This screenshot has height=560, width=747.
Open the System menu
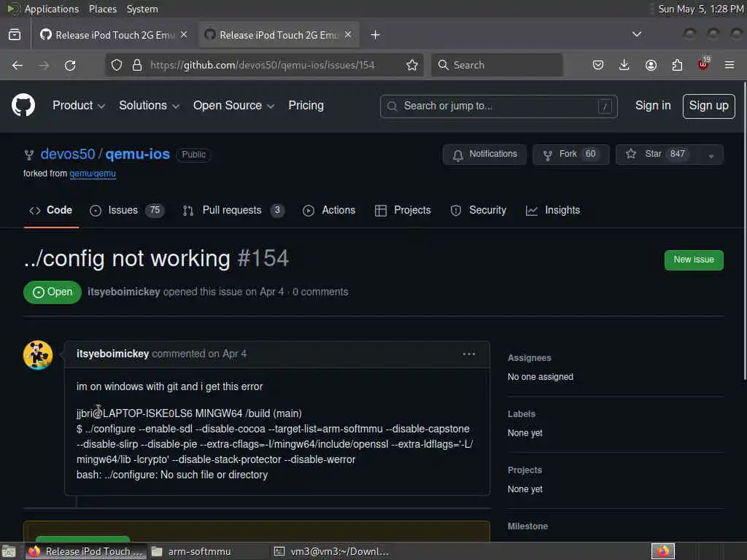[142, 9]
